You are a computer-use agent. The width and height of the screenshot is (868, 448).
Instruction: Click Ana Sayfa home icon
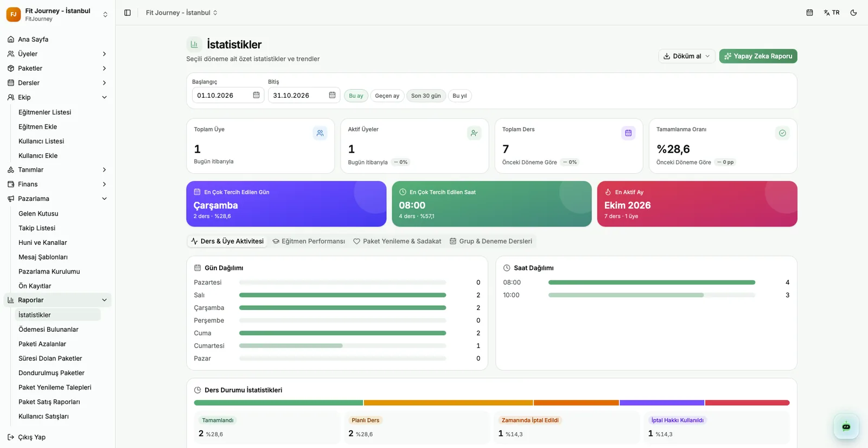click(11, 39)
